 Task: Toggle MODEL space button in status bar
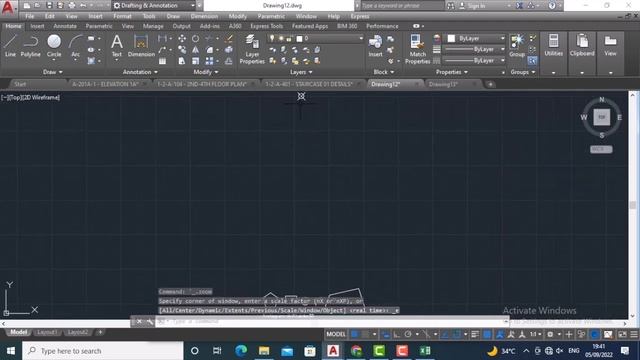point(336,334)
